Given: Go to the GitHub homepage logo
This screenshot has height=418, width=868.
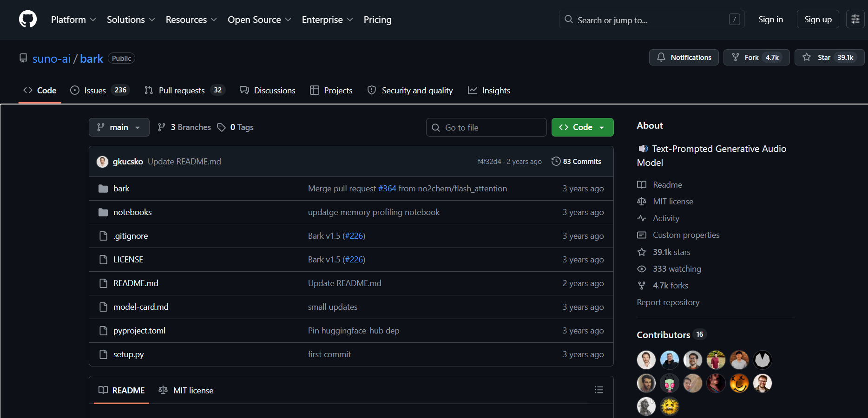Looking at the screenshot, I should pos(28,20).
